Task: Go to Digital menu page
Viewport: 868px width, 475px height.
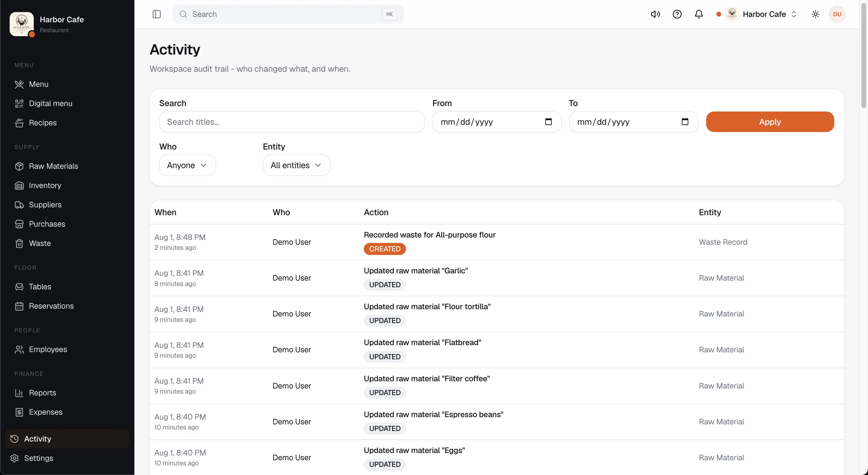Action: click(x=68, y=103)
